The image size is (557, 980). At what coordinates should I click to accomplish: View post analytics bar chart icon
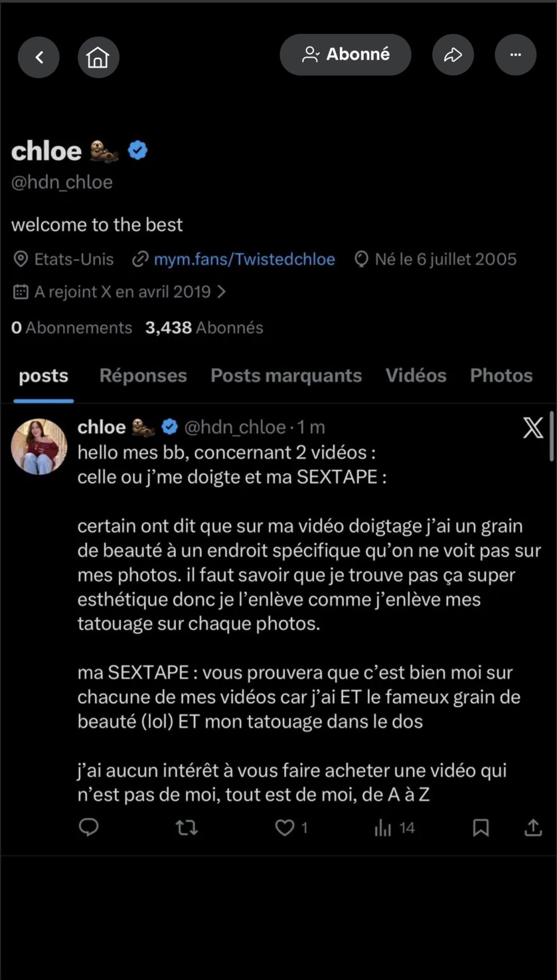coord(383,828)
